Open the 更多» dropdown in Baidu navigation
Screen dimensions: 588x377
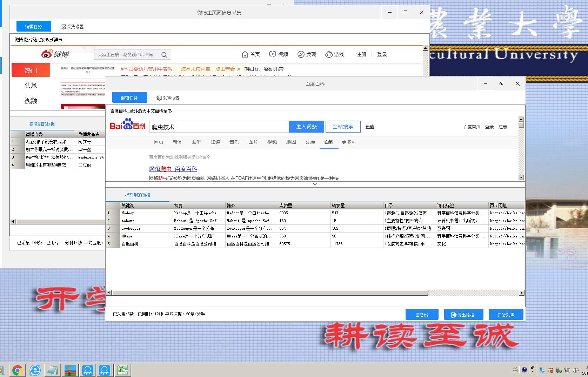[348, 142]
